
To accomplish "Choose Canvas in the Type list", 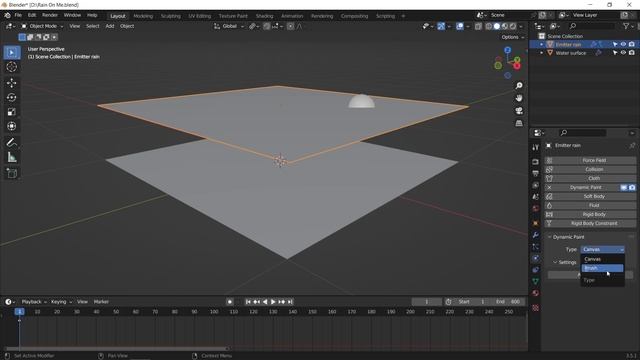I will 602,259.
